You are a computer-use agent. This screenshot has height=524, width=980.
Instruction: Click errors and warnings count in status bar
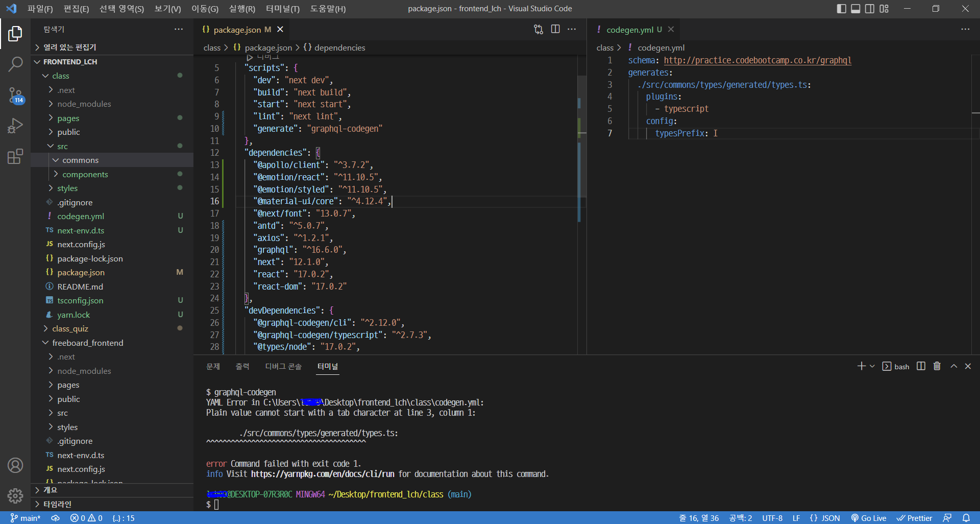click(x=86, y=518)
